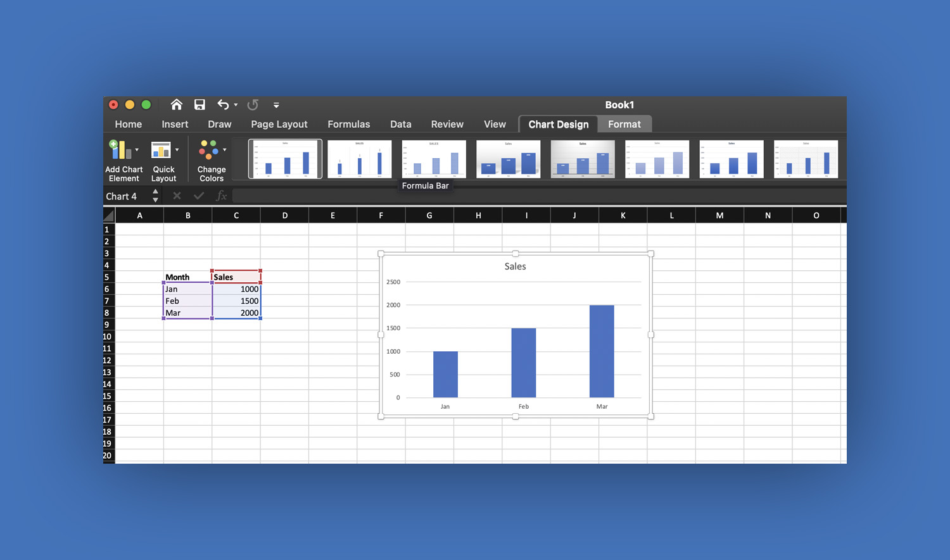Select the Change Colors icon
The image size is (950, 560).
tap(209, 150)
